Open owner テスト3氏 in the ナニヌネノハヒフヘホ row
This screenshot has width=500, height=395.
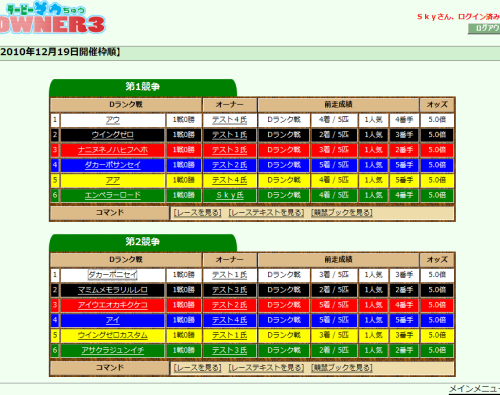pos(230,150)
